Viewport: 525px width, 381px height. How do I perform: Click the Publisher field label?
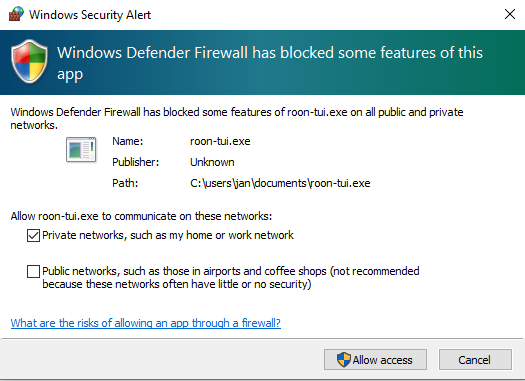tap(136, 162)
